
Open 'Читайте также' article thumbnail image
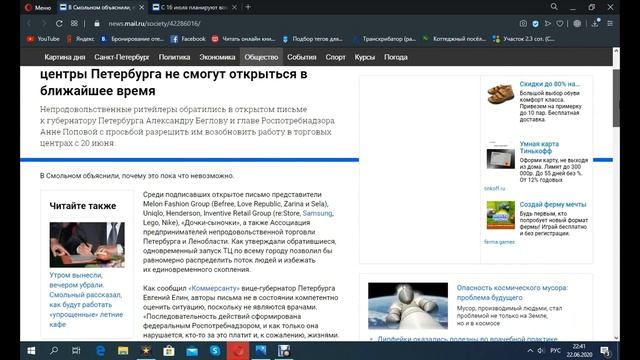(x=87, y=244)
